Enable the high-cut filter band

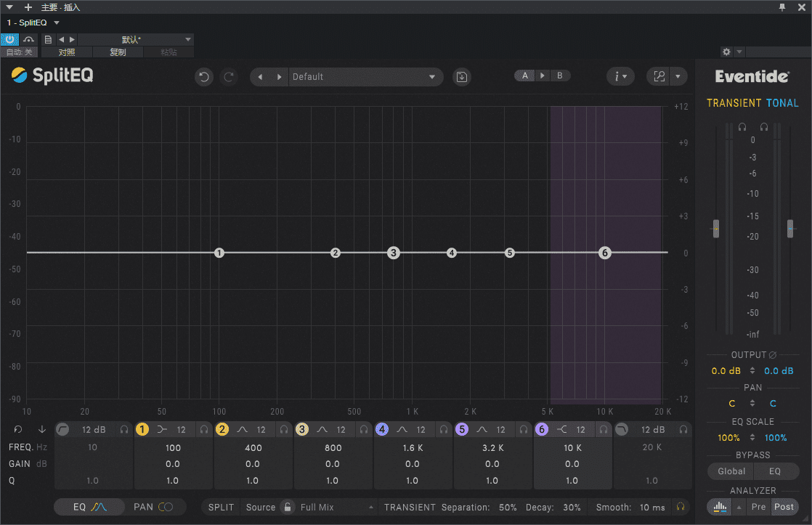[622, 429]
